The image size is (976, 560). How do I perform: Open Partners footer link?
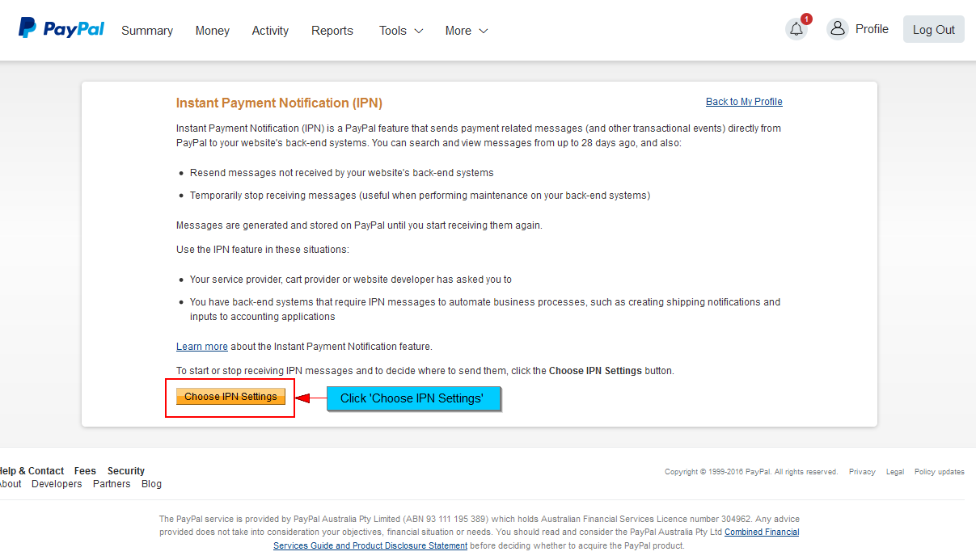click(112, 484)
